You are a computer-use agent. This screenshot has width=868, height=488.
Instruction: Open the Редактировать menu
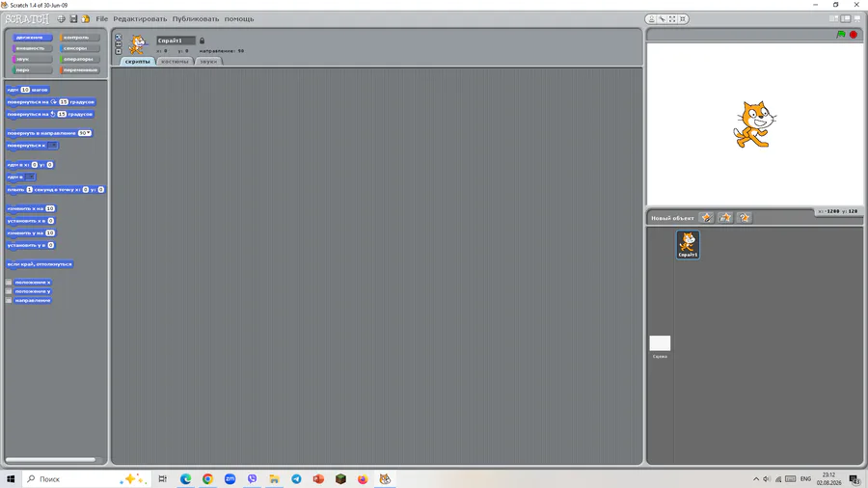[x=140, y=19]
